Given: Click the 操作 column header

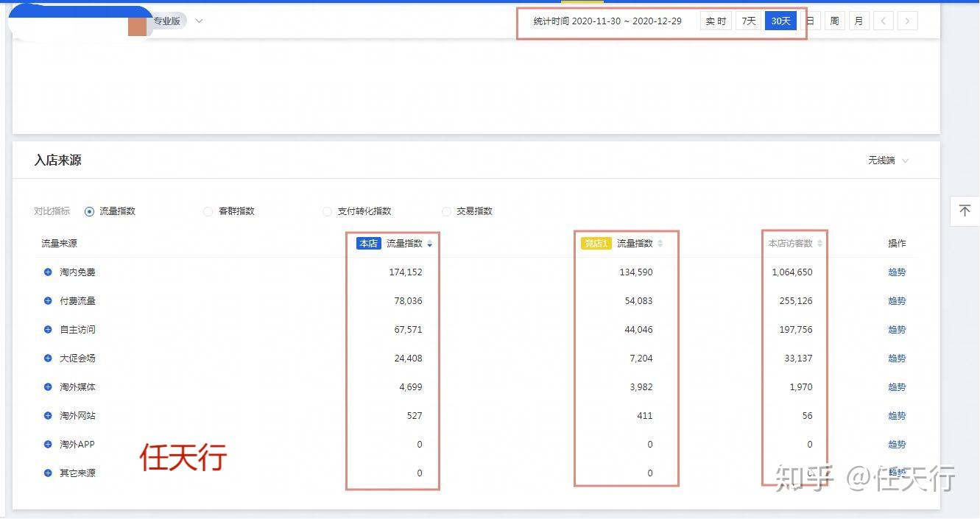Looking at the screenshot, I should (x=897, y=244).
